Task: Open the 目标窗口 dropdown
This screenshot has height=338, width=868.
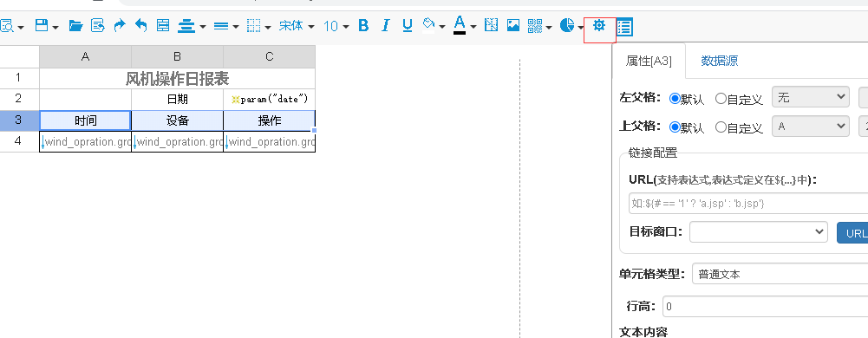Action: coord(759,231)
